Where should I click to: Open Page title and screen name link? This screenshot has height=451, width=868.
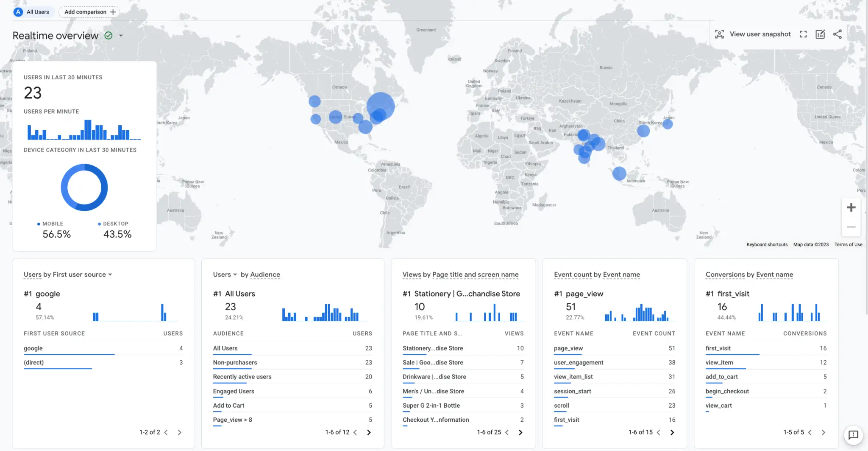pyautogui.click(x=476, y=275)
